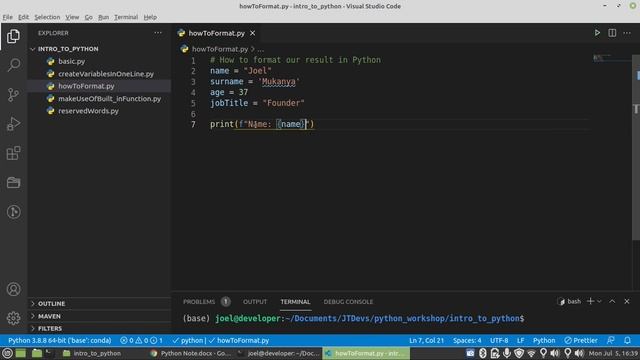Click the code minimap preview
Image resolution: width=640 pixels, height=360 pixels.
602,58
